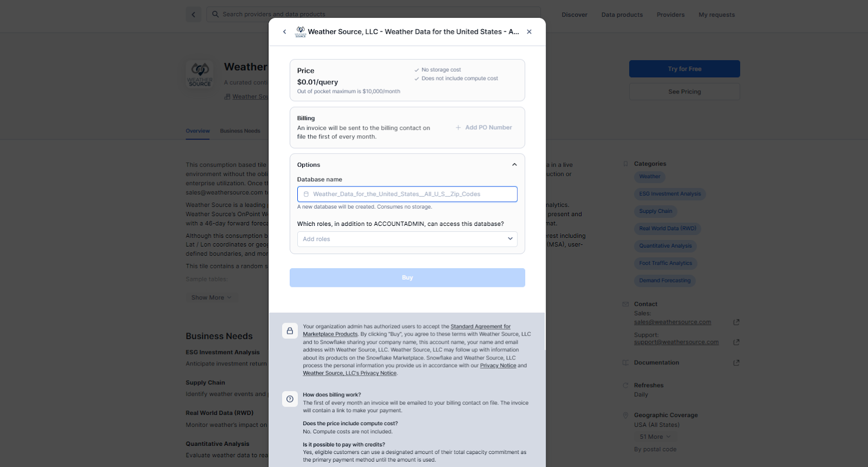Close the Weather Source purchase dialog
Viewport: 868px width, 467px height.
(529, 32)
